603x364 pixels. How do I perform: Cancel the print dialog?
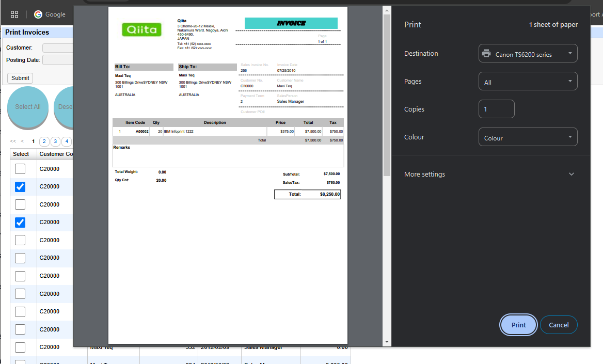coord(559,325)
